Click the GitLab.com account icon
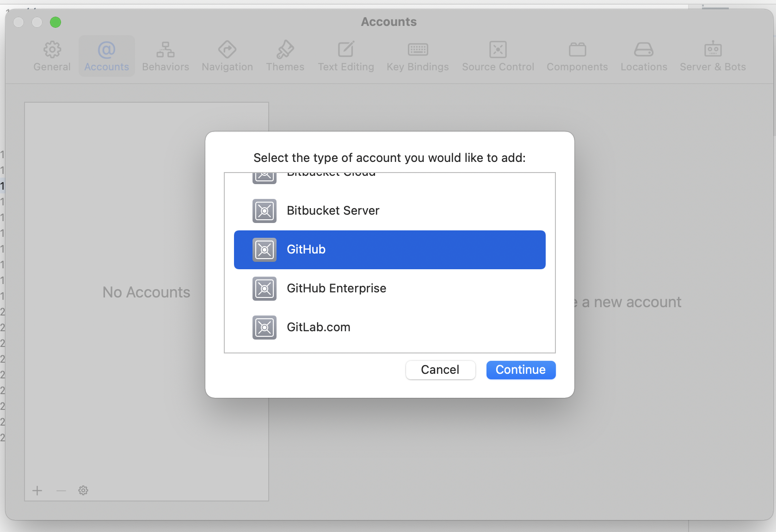The width and height of the screenshot is (776, 532). coord(265,328)
